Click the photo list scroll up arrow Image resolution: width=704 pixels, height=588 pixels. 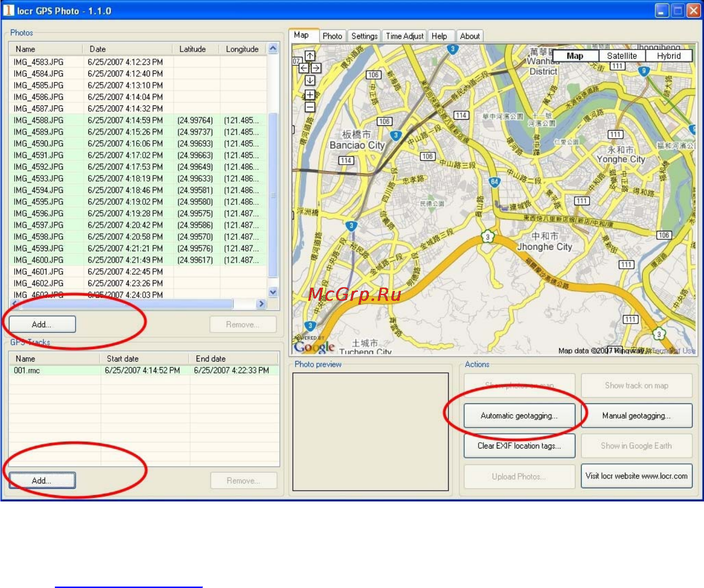(273, 48)
